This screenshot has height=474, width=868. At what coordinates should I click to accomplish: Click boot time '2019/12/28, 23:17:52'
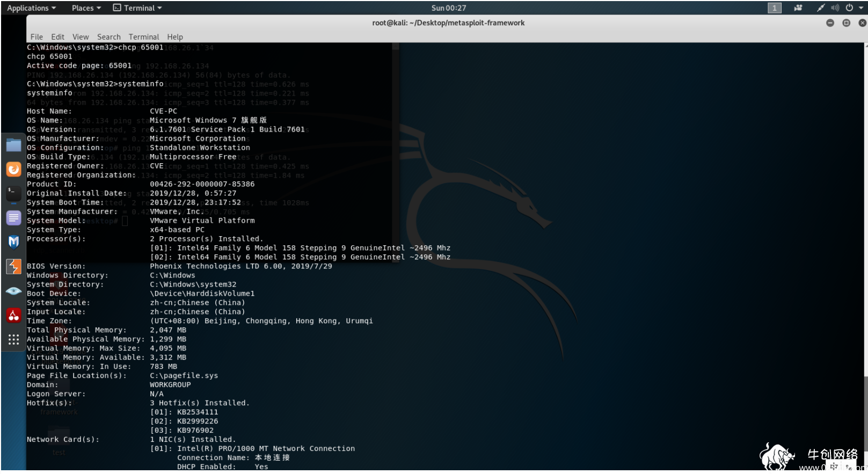195,202
